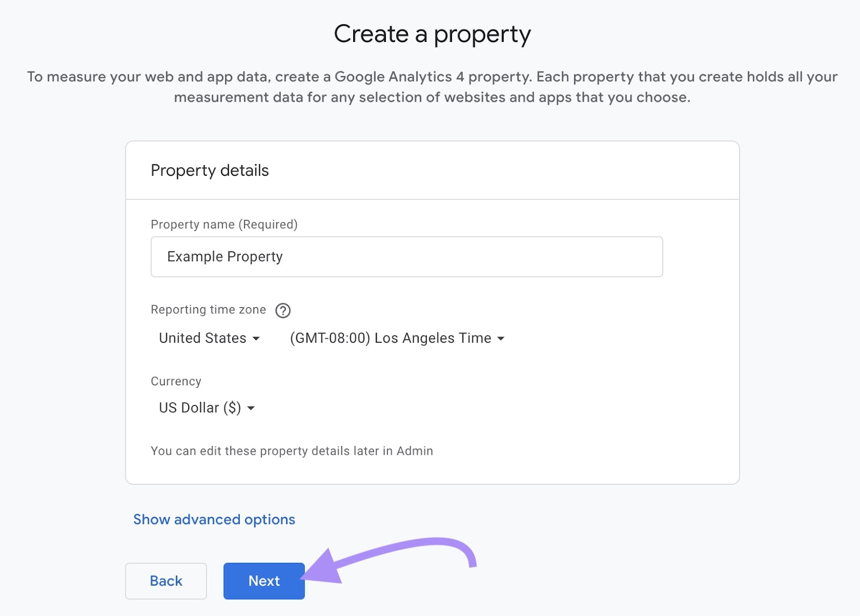The image size is (860, 616).
Task: Click the currency dropdown caret
Action: tap(251, 409)
